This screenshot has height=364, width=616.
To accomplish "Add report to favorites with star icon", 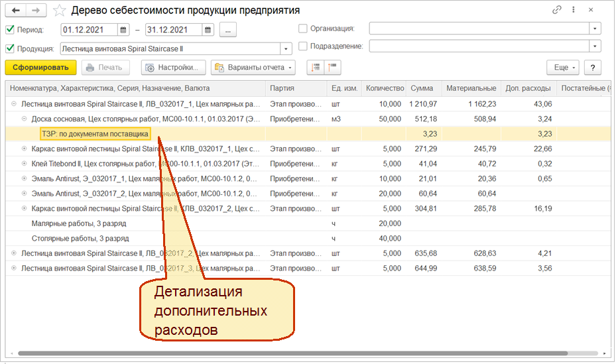I will point(60,11).
